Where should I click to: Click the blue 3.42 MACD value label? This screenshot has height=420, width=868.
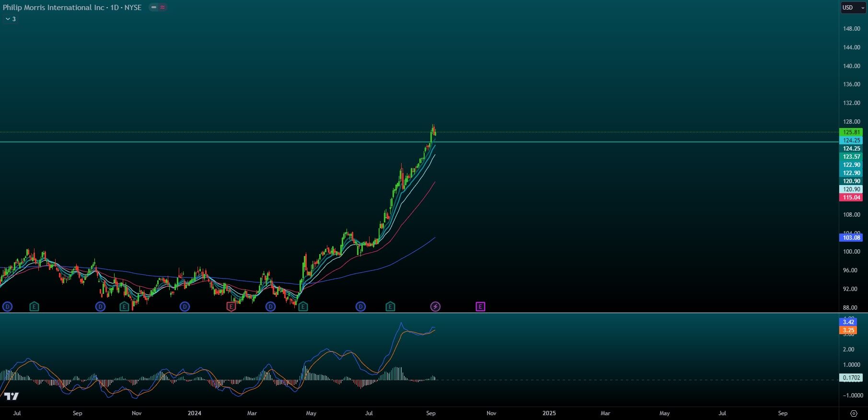[x=848, y=322]
